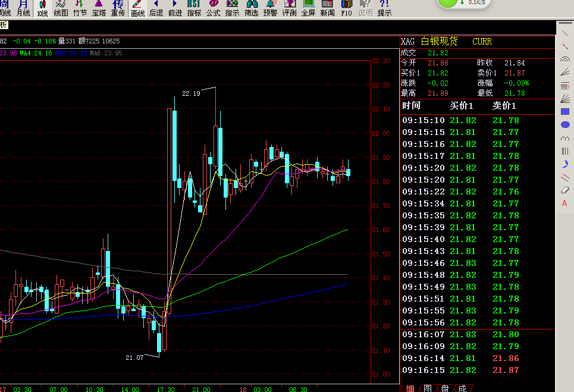Click the 前进 forward button
This screenshot has height=392, width=574.
[175, 8]
